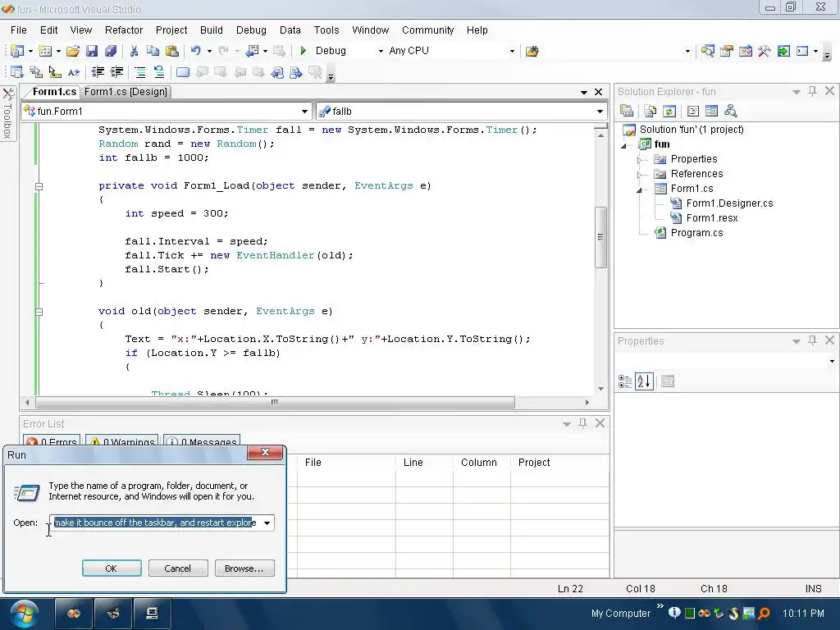The image size is (840, 630).
Task: Open the Community menu
Action: 428,30
